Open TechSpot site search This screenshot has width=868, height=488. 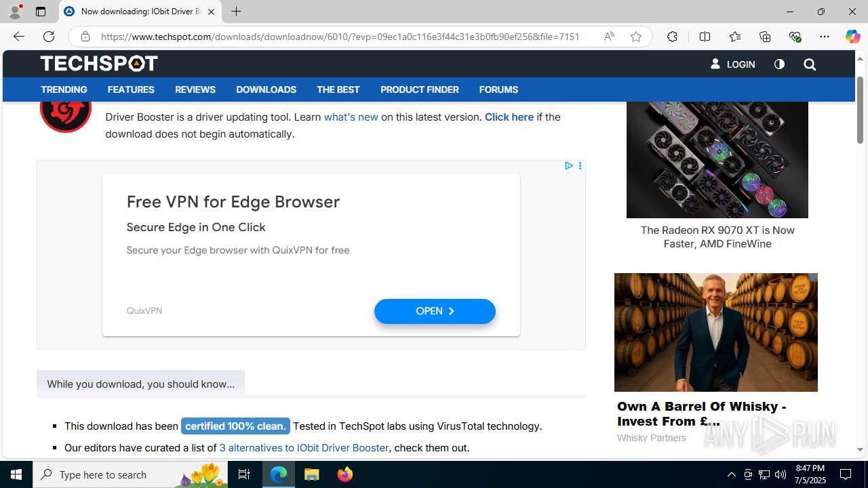[809, 64]
